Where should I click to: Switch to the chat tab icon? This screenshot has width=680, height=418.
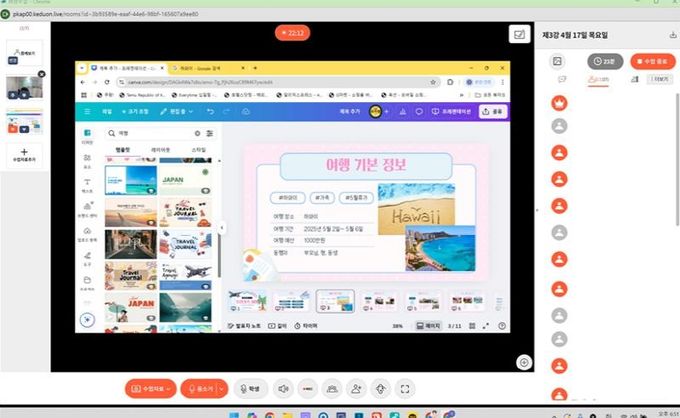(562, 79)
